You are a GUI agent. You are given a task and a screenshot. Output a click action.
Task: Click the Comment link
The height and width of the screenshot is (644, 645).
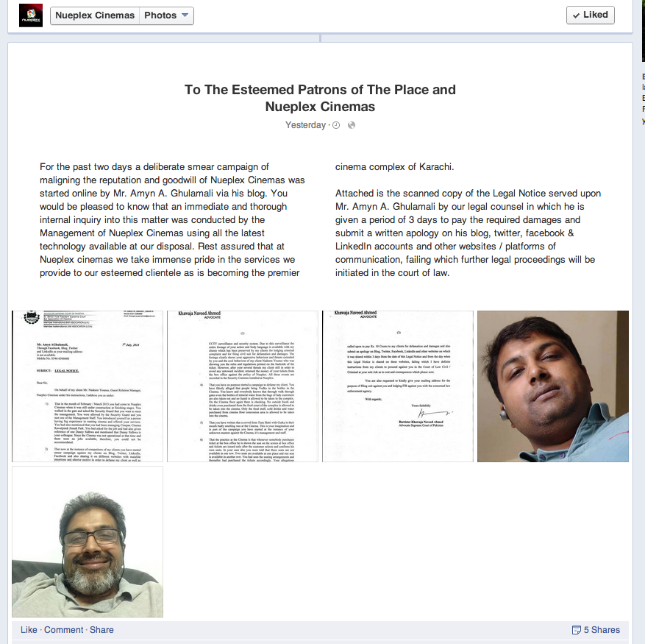click(x=64, y=630)
